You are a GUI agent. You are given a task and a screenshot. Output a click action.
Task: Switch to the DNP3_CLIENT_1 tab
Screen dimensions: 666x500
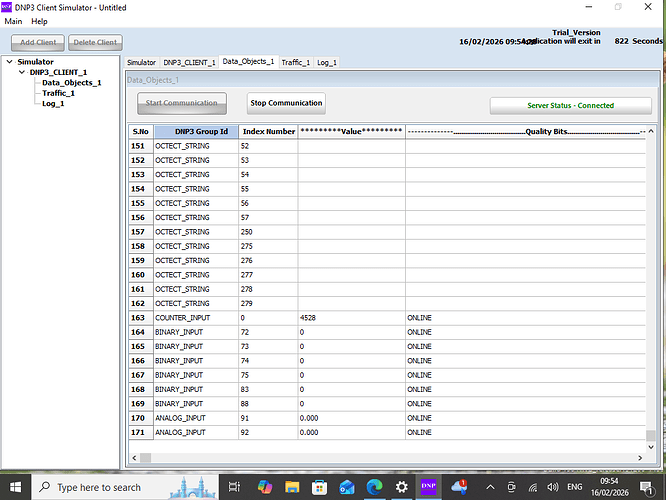point(189,62)
